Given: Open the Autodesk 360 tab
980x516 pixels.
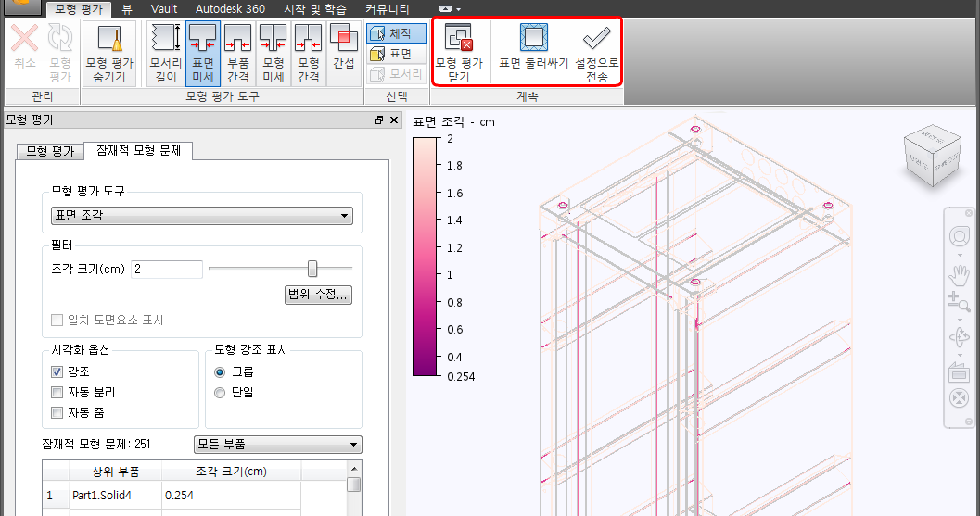Looking at the screenshot, I should (x=230, y=9).
